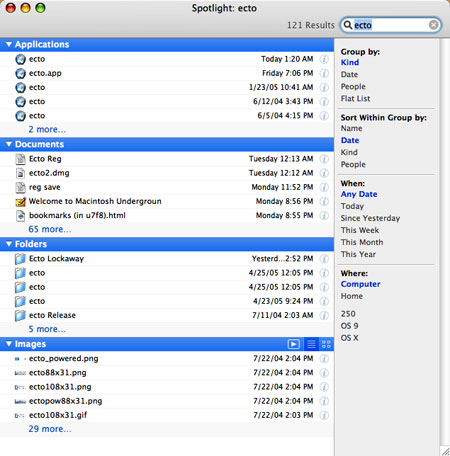Show info for Ecto Reg
Image resolution: width=450 pixels, height=456 pixels.
324,159
